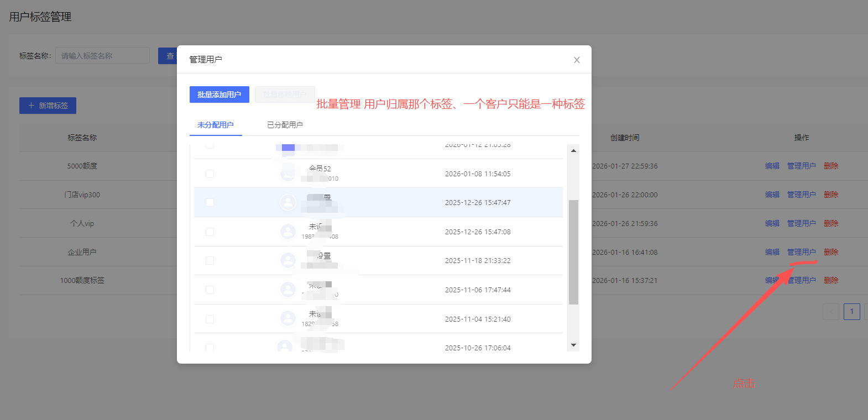Click the avatar in the 2025-11-18 21:33:22 row
The width and height of the screenshot is (868, 420).
coord(287,260)
